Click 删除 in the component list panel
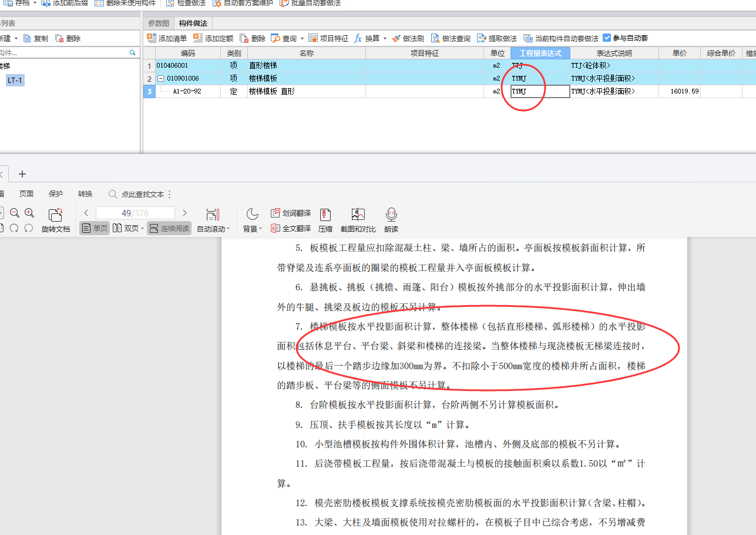The image size is (756, 535). point(68,38)
